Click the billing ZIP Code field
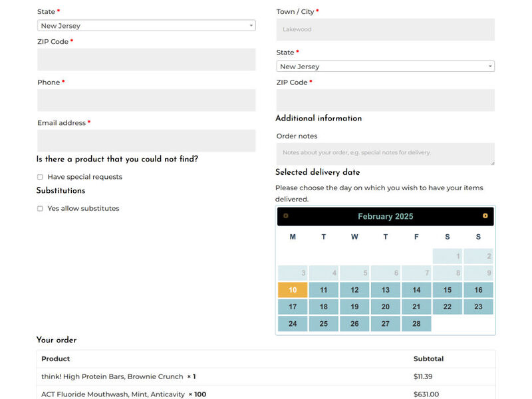The image size is (532, 399). [146, 59]
